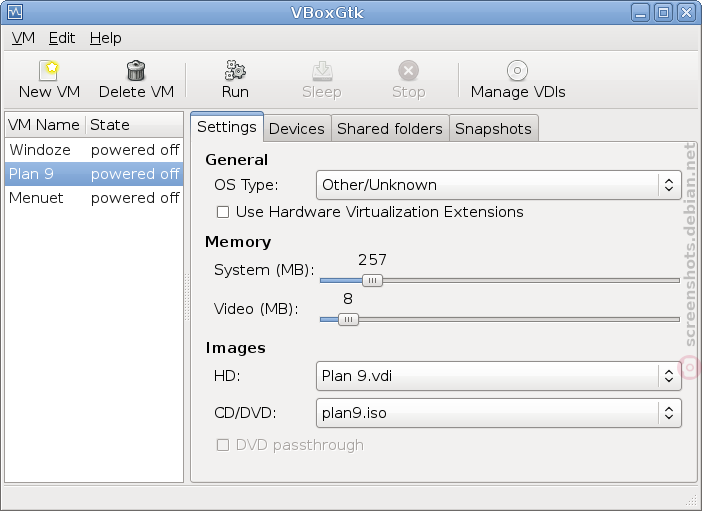The image size is (702, 511).
Task: Click the Delete VM trash icon
Action: 136,71
